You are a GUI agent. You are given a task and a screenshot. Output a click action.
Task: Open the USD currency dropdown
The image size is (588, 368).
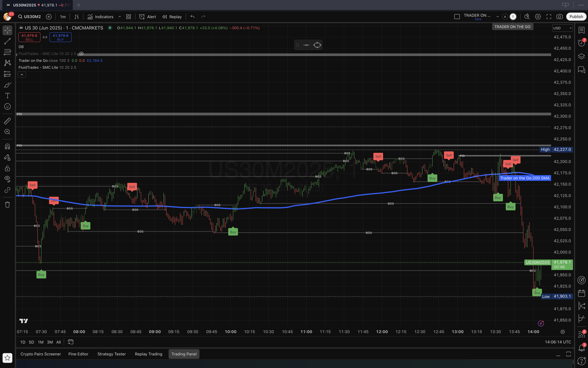point(562,28)
